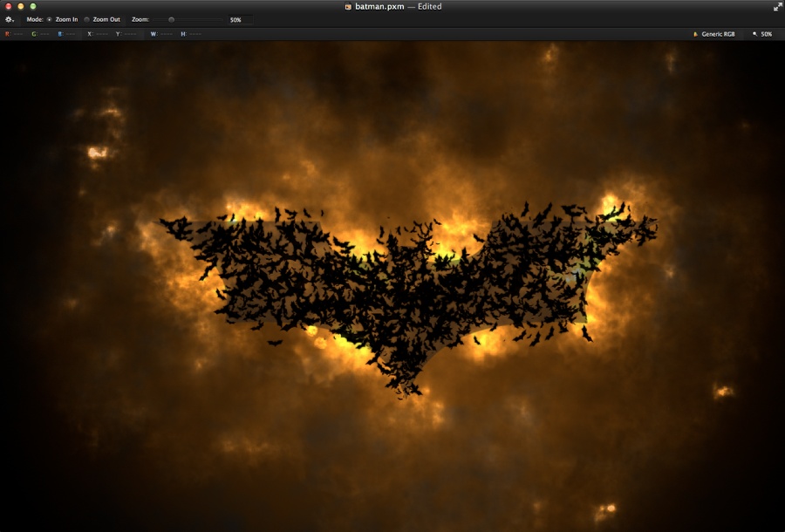Click the Edited status in title bar
Viewport: 785px width, 532px height.
coord(429,6)
